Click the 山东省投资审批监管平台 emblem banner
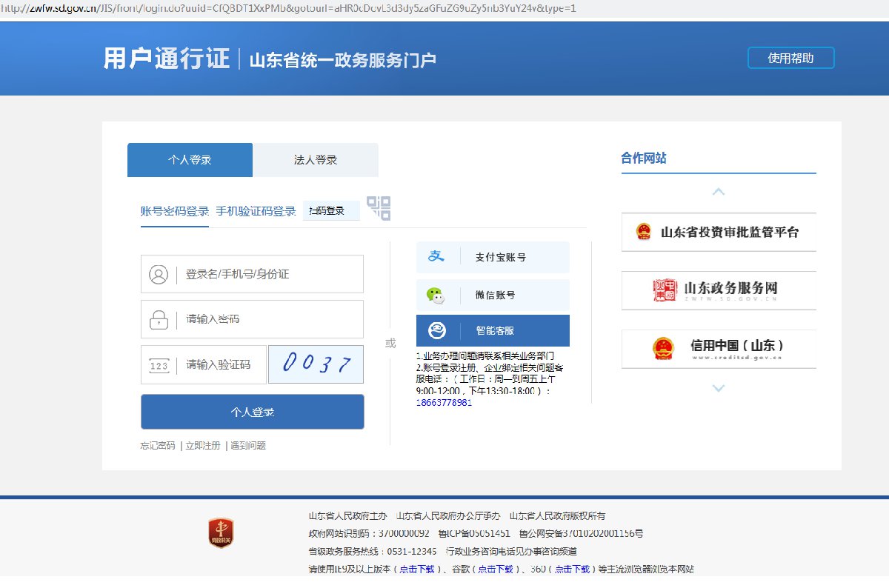889x588 pixels. 718,233
